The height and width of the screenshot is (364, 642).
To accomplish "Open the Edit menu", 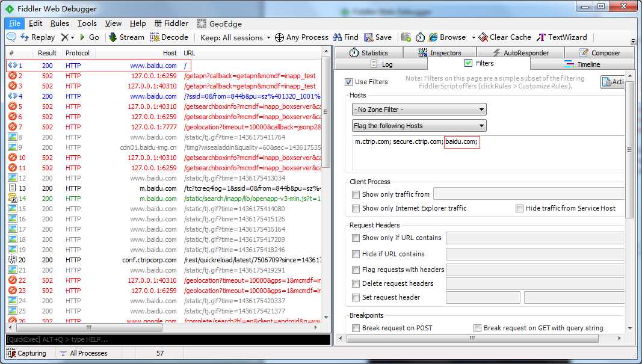I will tap(35, 23).
